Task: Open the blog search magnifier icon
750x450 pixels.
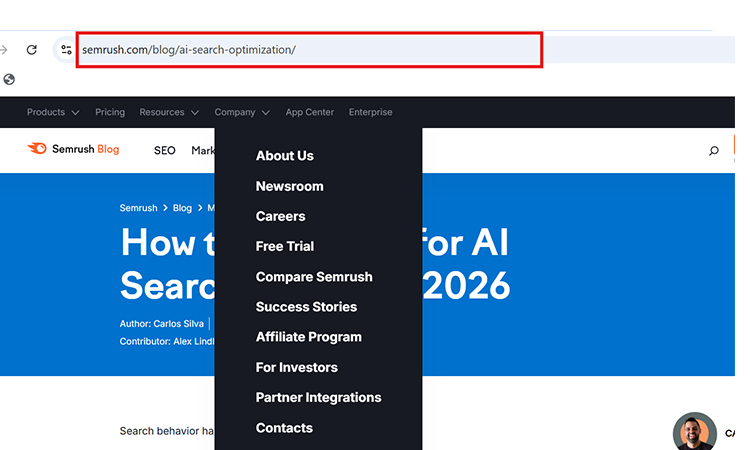Action: pyautogui.click(x=714, y=151)
